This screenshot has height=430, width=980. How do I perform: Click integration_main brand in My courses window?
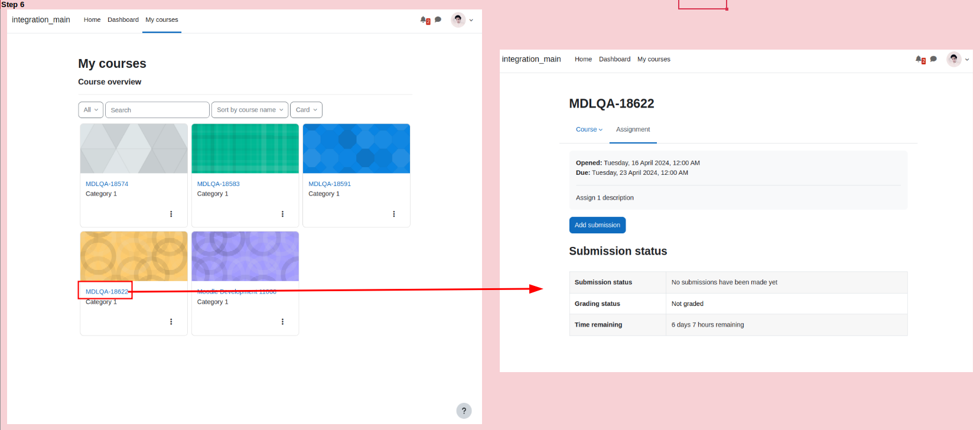tap(41, 19)
